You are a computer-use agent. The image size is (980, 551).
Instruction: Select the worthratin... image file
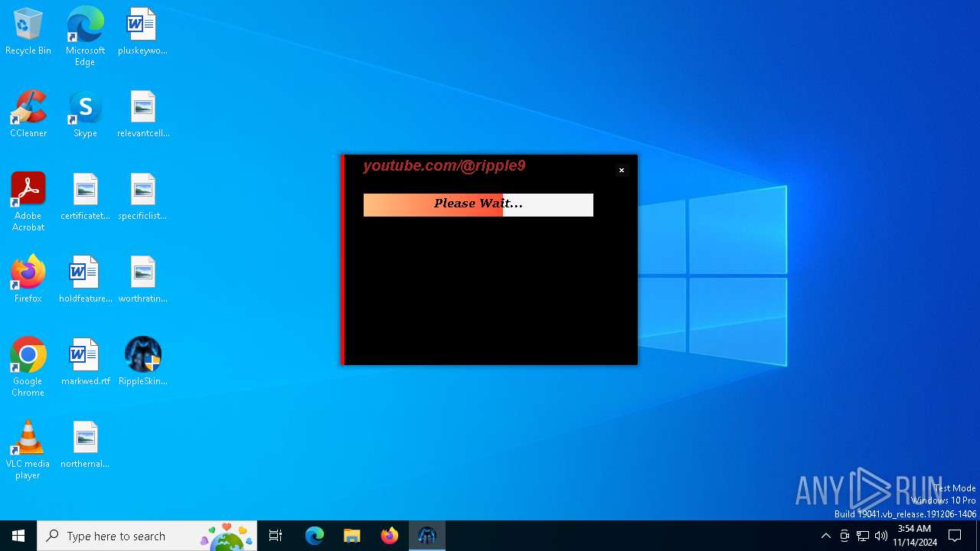tap(142, 280)
